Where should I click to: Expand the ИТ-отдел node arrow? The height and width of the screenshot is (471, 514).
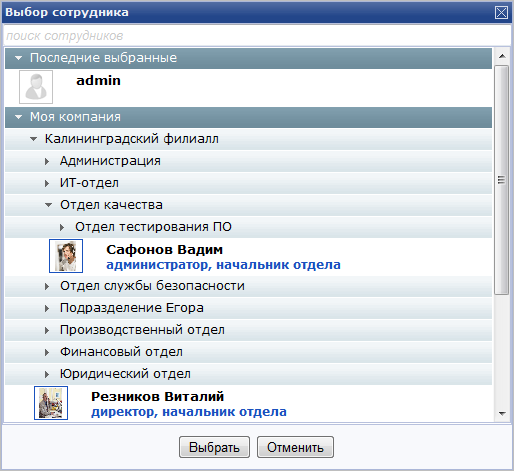pyautogui.click(x=47, y=183)
